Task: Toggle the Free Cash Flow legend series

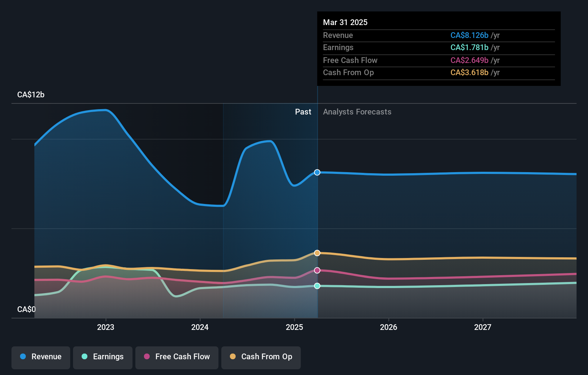Action: pos(177,357)
